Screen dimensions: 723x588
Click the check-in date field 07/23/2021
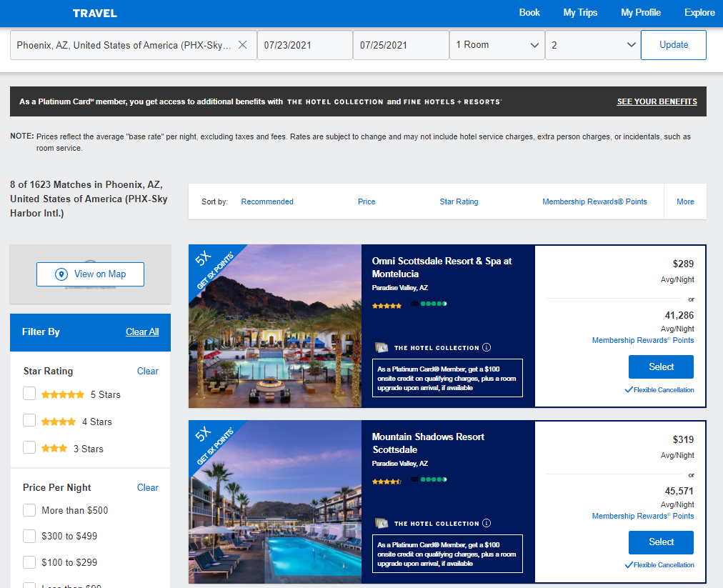304,45
